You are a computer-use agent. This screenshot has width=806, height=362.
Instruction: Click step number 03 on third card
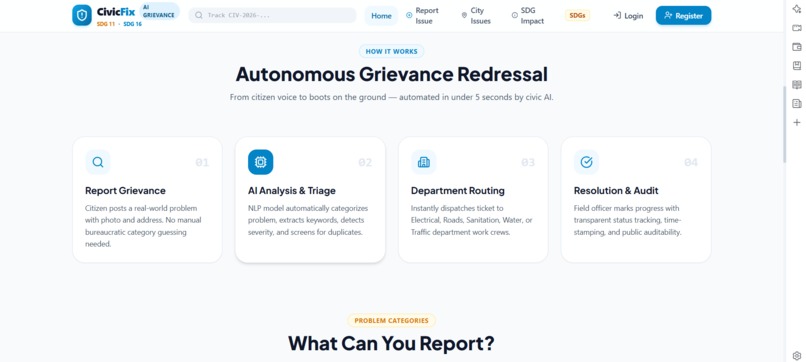pos(528,163)
